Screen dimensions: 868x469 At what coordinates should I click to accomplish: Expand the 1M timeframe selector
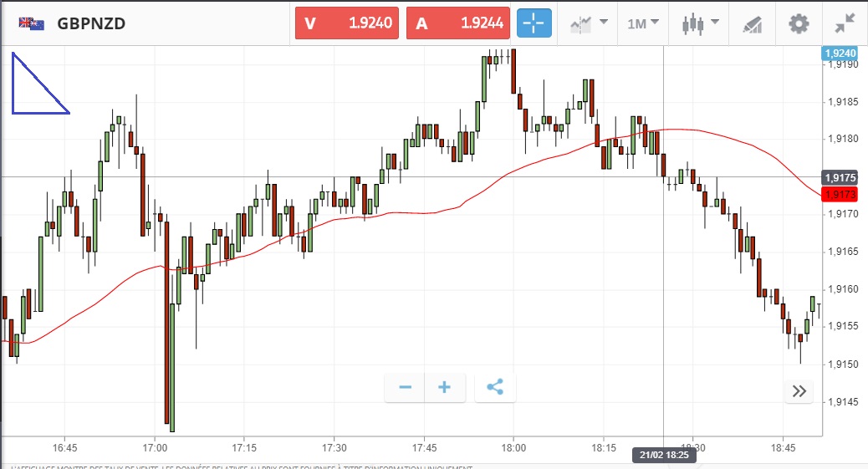[642, 23]
